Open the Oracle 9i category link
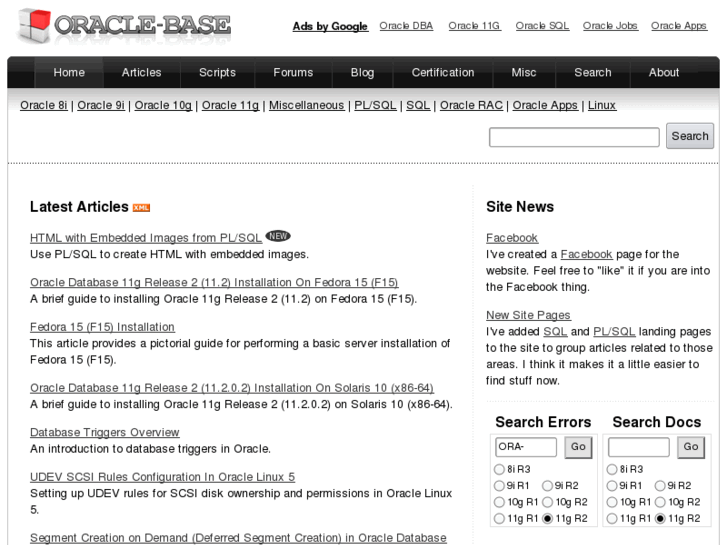This screenshot has width=727, height=545. (x=101, y=105)
